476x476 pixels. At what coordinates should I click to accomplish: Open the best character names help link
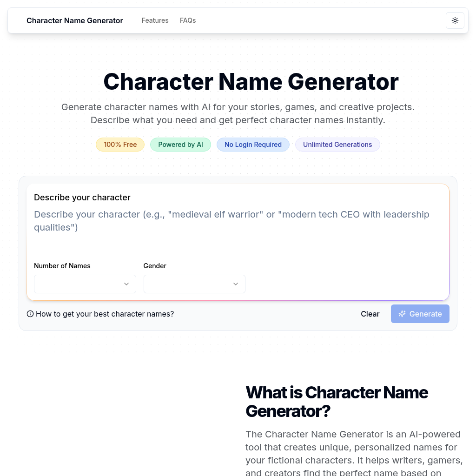pyautogui.click(x=105, y=314)
